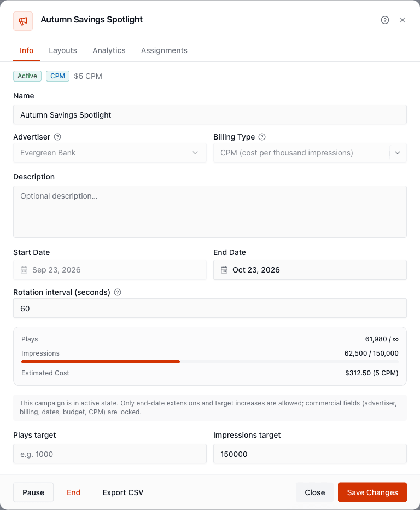Export campaign data as CSV
The width and height of the screenshot is (420, 510).
click(123, 492)
